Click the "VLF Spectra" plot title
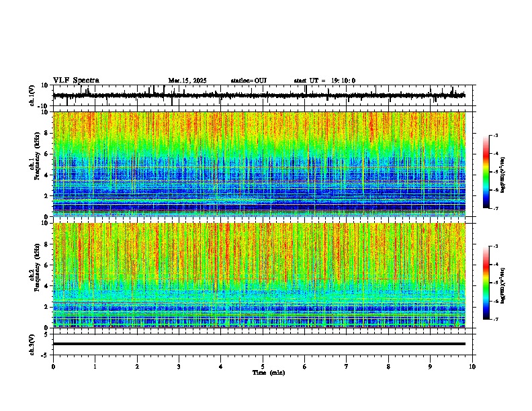 (x=76, y=81)
